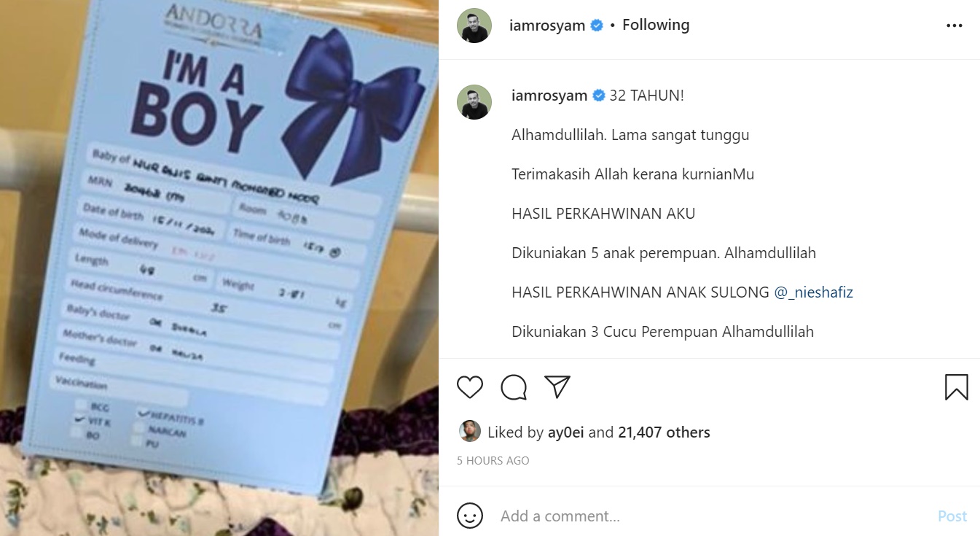
Task: Open comments via speech bubble icon
Action: (x=514, y=387)
